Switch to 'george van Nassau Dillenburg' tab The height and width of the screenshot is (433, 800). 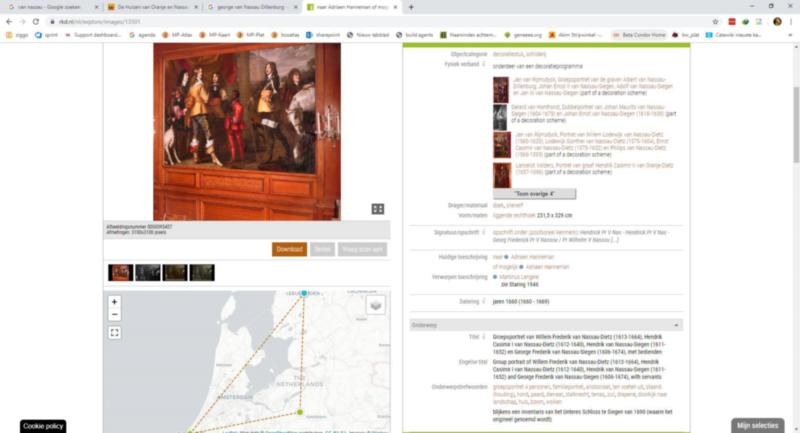click(252, 7)
